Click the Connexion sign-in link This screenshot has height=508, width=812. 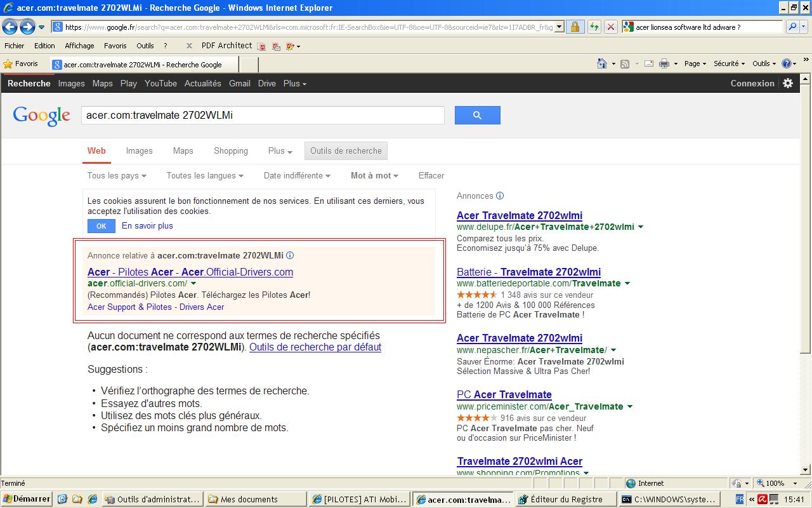[752, 83]
